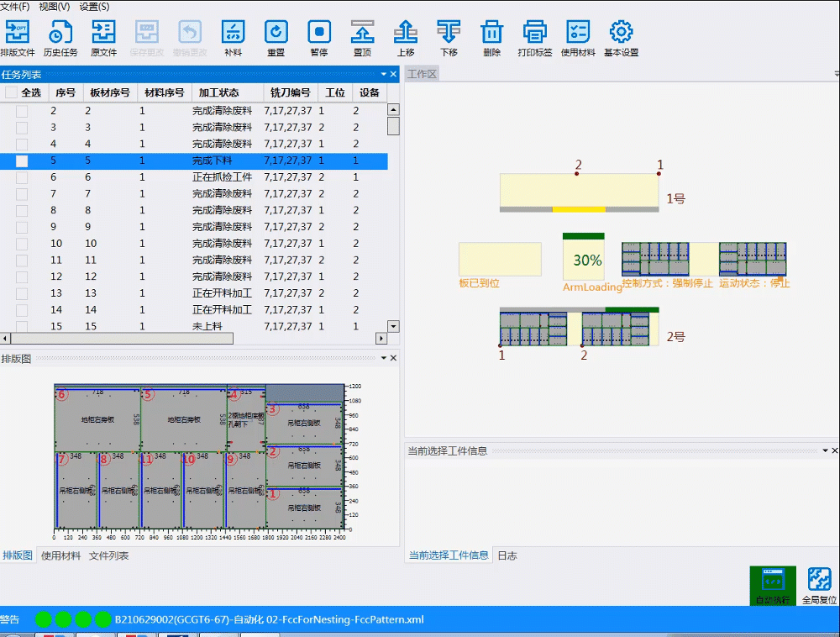The width and height of the screenshot is (840, 637).
Task: Check the box for row 序号 3
Action: 22,128
